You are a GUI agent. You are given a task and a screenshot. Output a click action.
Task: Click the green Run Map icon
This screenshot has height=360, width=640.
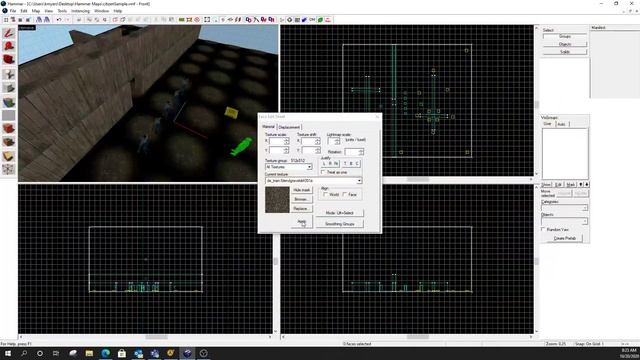pyautogui.click(x=320, y=20)
